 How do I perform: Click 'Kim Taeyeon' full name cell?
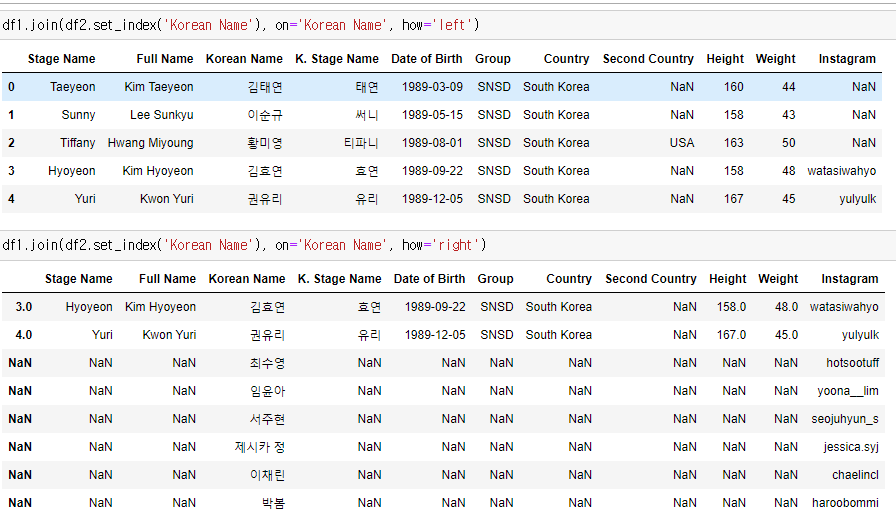[159, 87]
